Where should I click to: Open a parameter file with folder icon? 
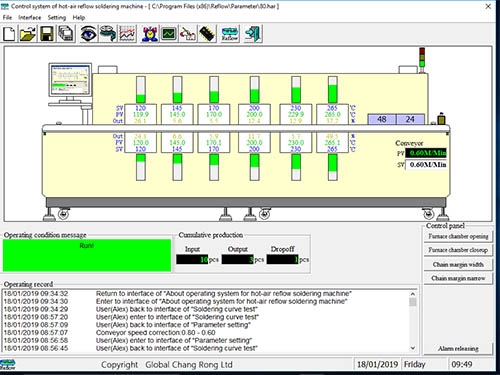click(28, 34)
